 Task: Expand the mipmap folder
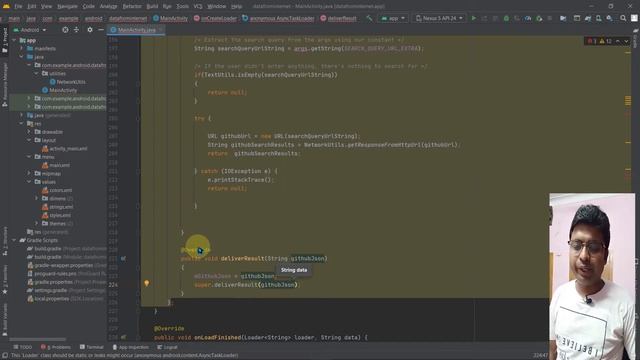point(29,173)
